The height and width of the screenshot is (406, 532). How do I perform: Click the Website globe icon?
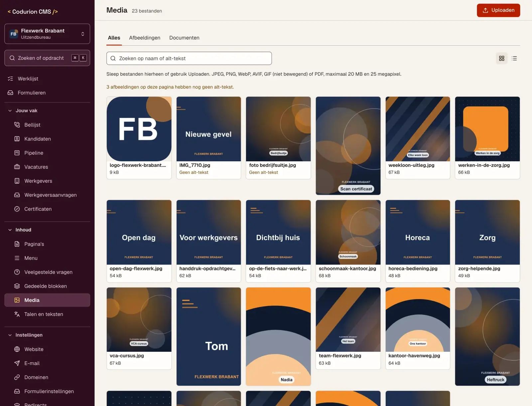click(17, 349)
